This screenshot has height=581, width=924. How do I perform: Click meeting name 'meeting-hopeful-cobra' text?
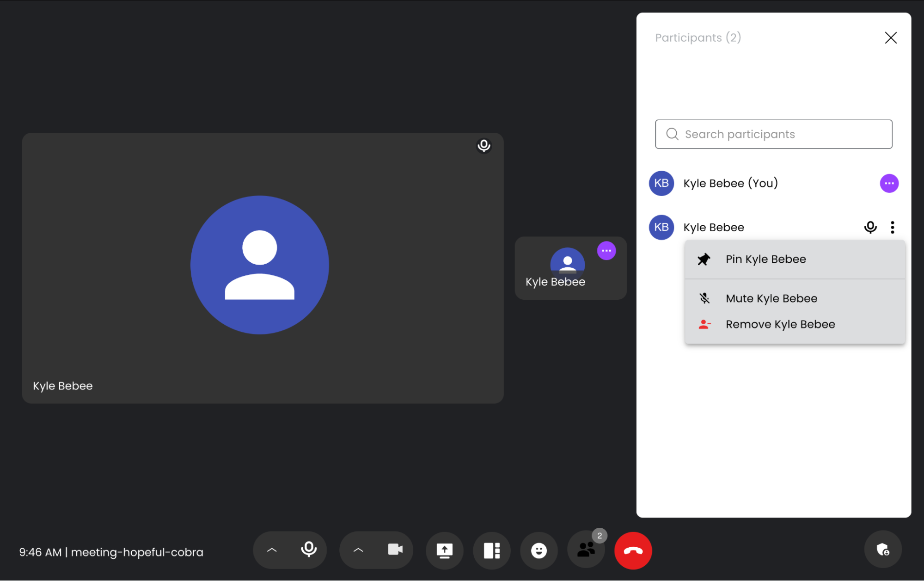[x=137, y=552]
